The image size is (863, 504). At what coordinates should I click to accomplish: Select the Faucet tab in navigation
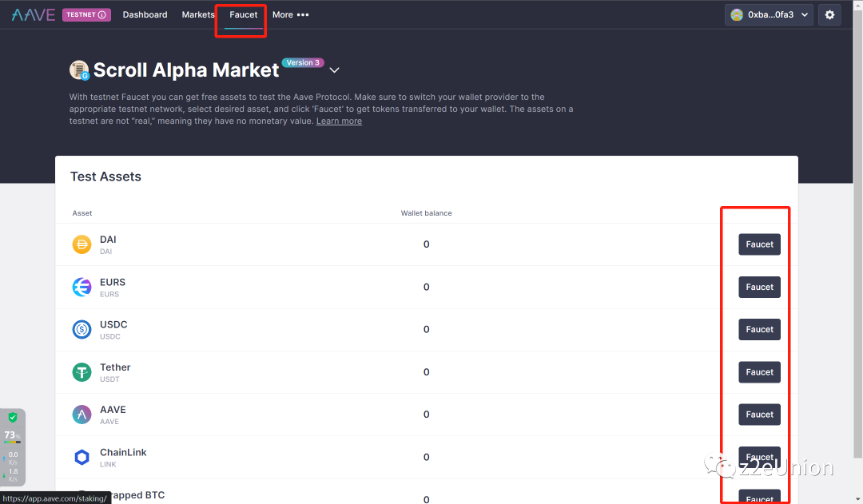pos(244,14)
